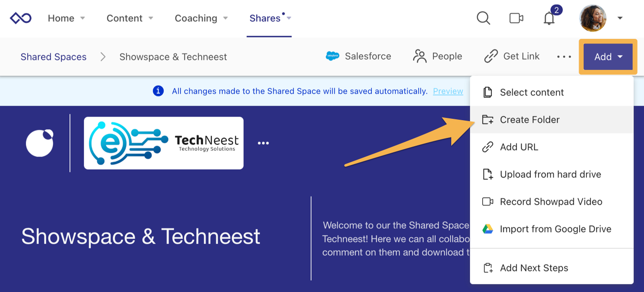Expand the Coaching navigation dropdown
Viewport: 644px width, 292px height.
click(225, 18)
